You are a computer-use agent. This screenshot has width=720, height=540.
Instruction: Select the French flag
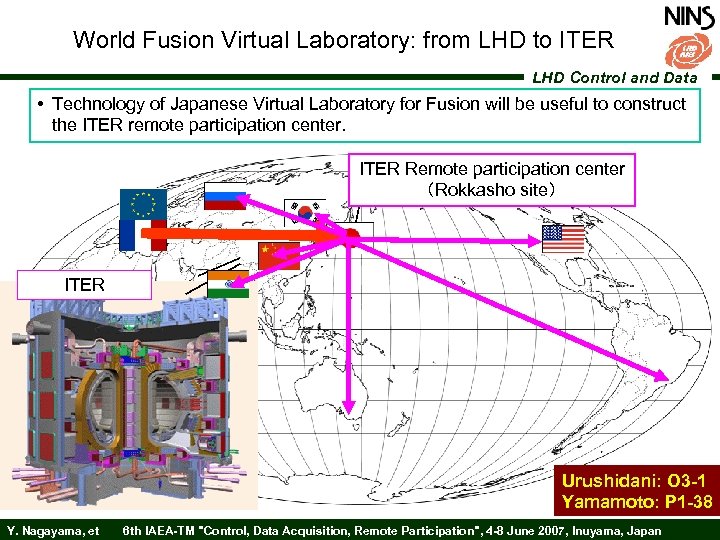[143, 235]
